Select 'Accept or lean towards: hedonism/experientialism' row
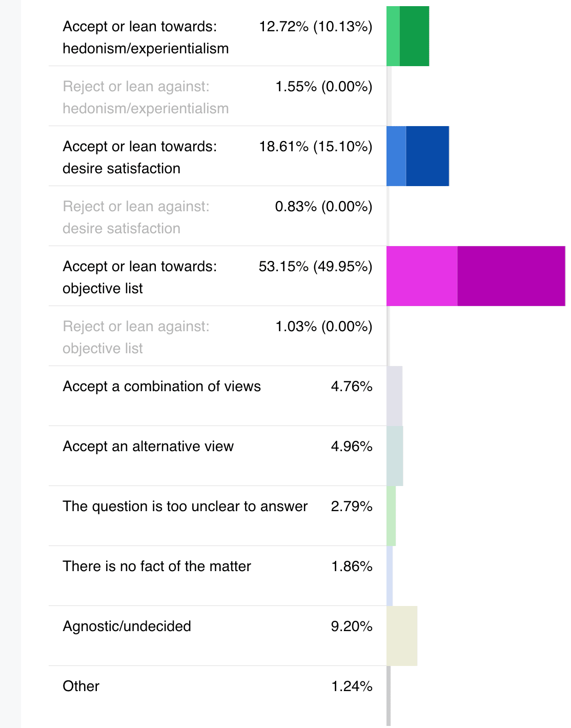 (217, 37)
